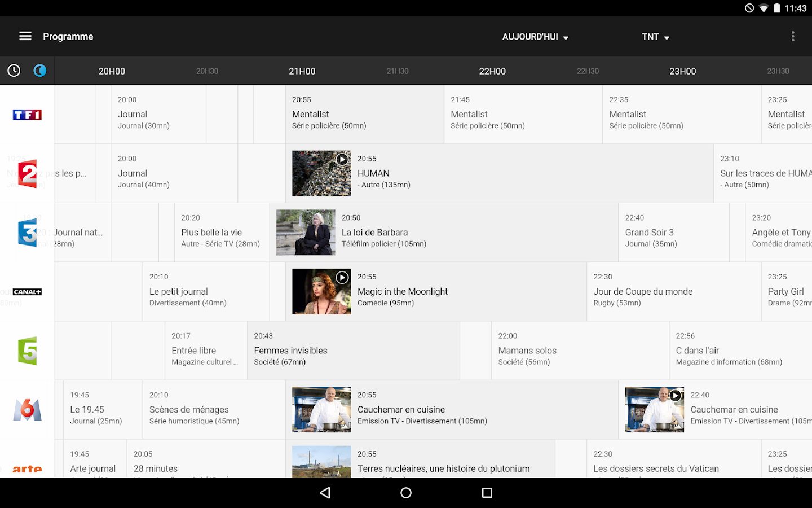The height and width of the screenshot is (508, 812).
Task: Tap the Android back button
Action: pos(325,493)
